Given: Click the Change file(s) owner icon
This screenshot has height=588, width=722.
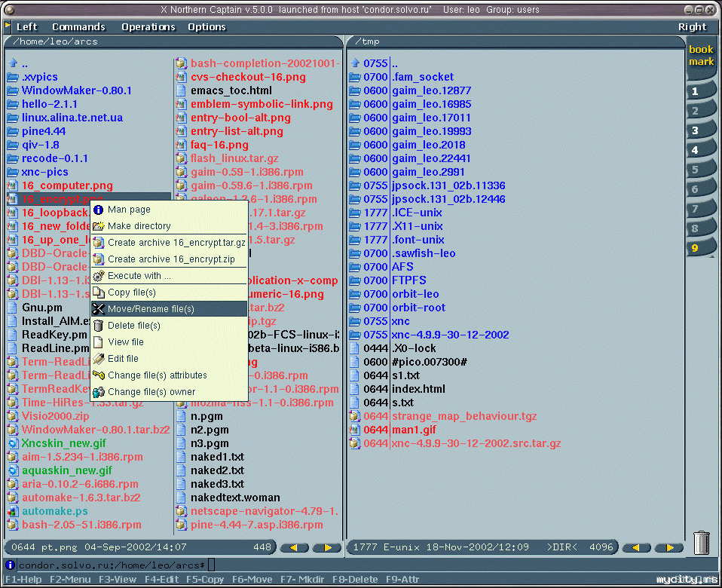Looking at the screenshot, I should (98, 392).
